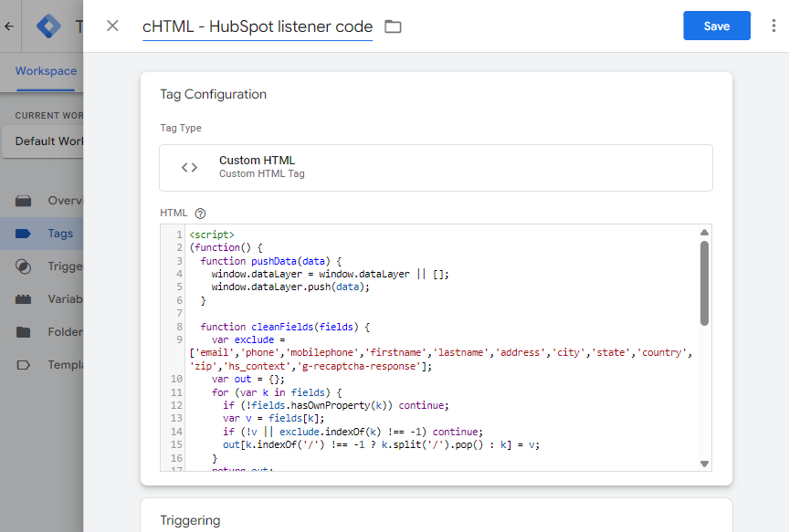The height and width of the screenshot is (532, 789).
Task: Click the Variables sidebar icon
Action: pos(24,299)
